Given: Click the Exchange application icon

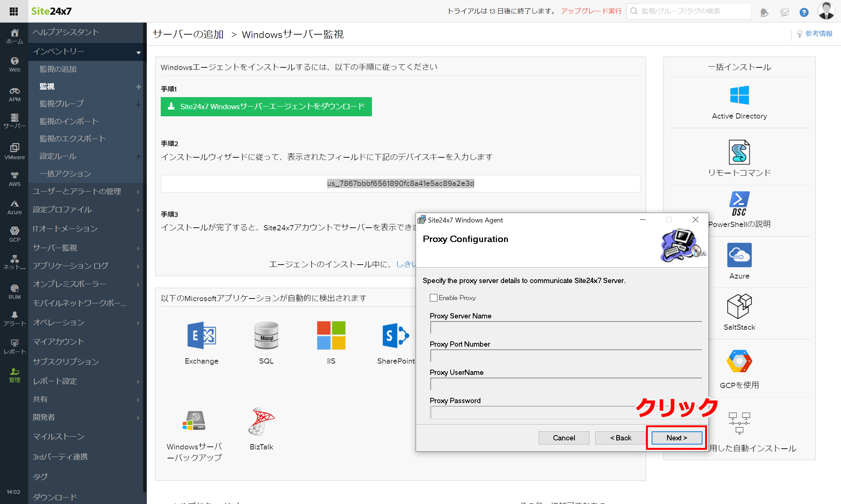Looking at the screenshot, I should [201, 335].
